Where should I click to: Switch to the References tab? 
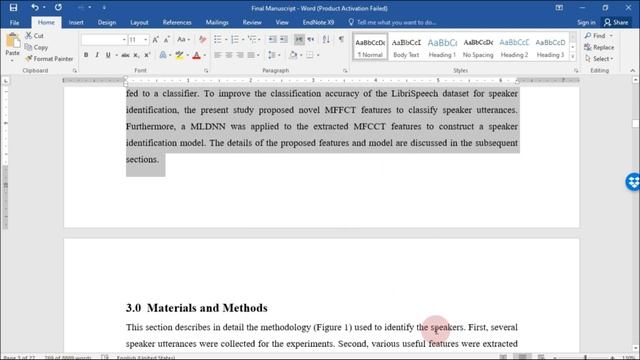pyautogui.click(x=177, y=22)
